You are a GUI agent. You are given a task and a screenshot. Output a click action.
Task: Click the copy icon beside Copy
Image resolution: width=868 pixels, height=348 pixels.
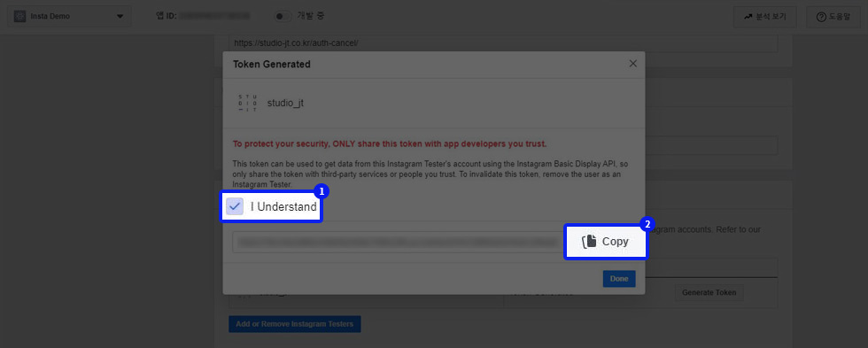[589, 242]
